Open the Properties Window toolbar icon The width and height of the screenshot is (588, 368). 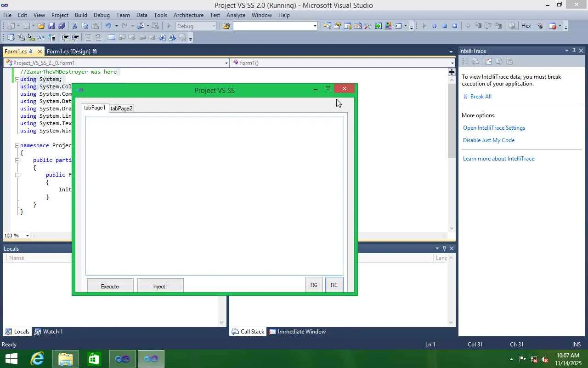coord(338,26)
